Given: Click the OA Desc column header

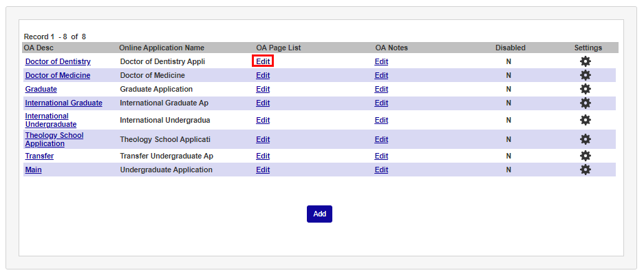Looking at the screenshot, I should click(x=39, y=48).
